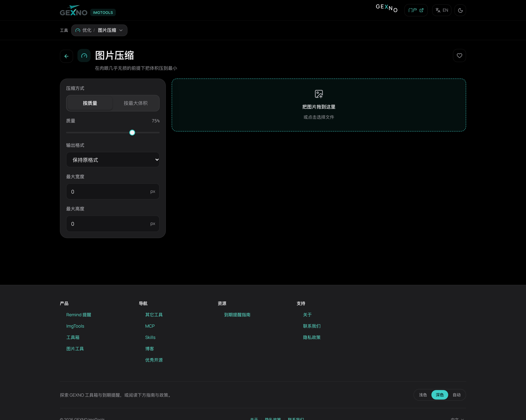Click the quality slider handle
Viewport: 526px width, 420px height.
pyautogui.click(x=132, y=133)
